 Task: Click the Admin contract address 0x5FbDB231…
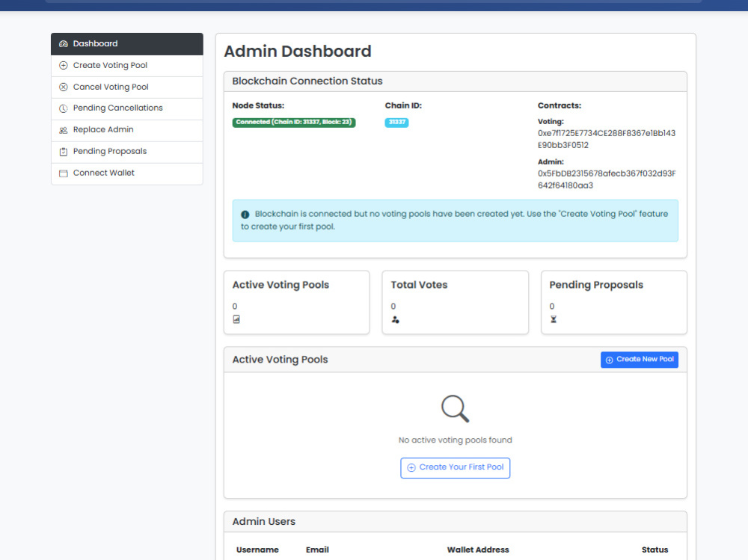(x=607, y=179)
